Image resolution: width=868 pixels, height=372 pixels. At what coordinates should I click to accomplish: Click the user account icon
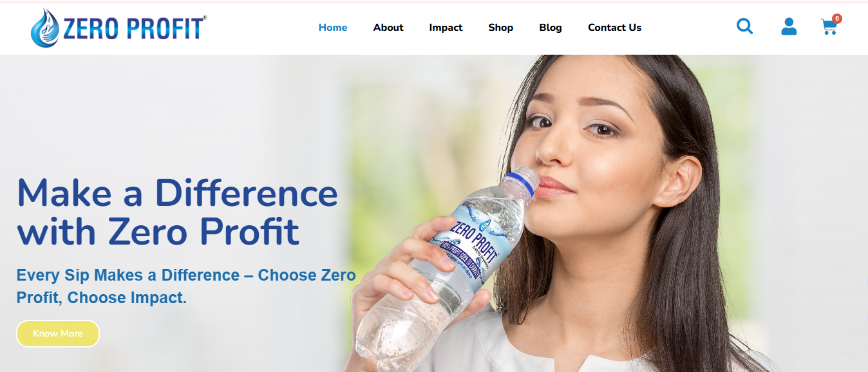[789, 26]
